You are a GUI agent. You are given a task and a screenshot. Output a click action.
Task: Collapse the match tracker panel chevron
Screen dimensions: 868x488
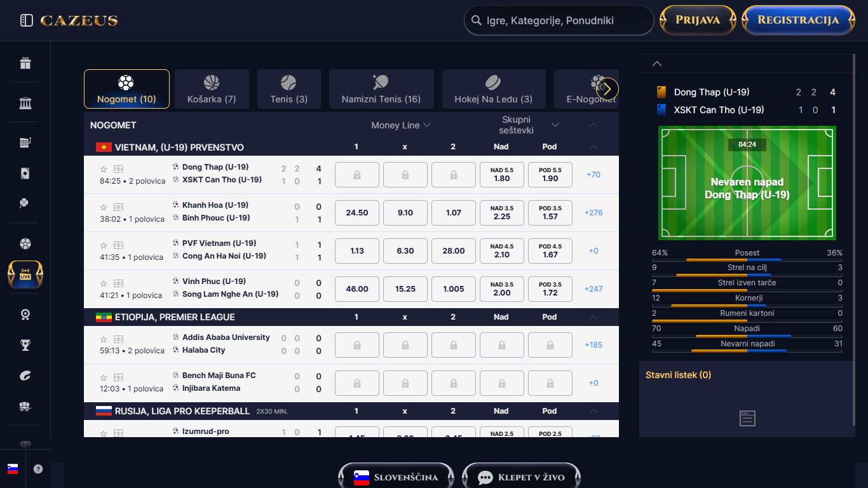click(658, 64)
